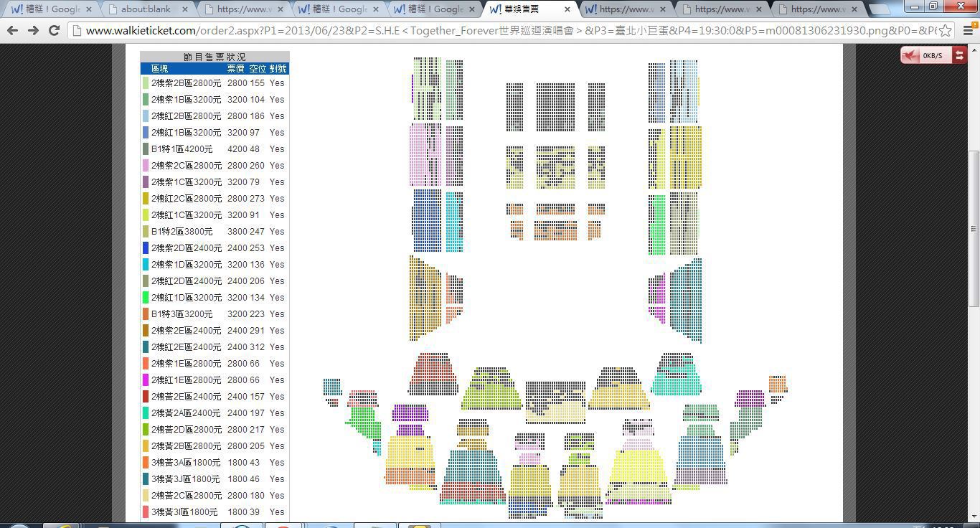This screenshot has height=528, width=980.
Task: Switch to the about:blank tab
Action: click(147, 9)
